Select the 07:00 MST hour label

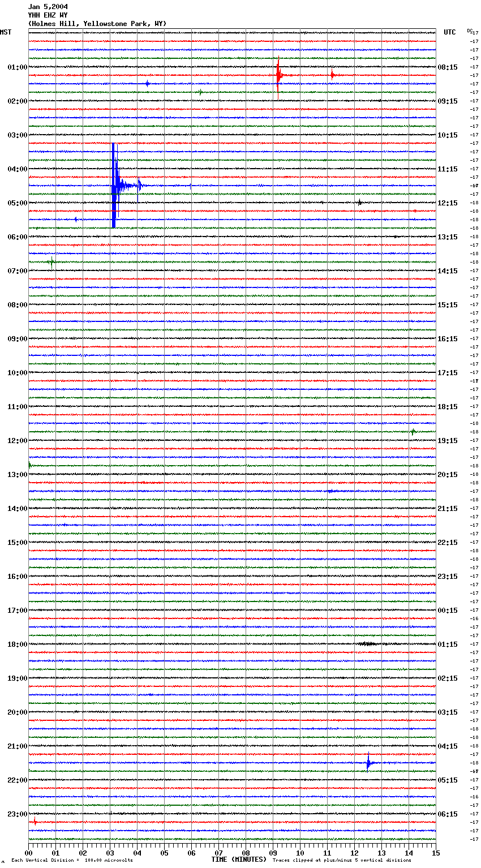18,271
